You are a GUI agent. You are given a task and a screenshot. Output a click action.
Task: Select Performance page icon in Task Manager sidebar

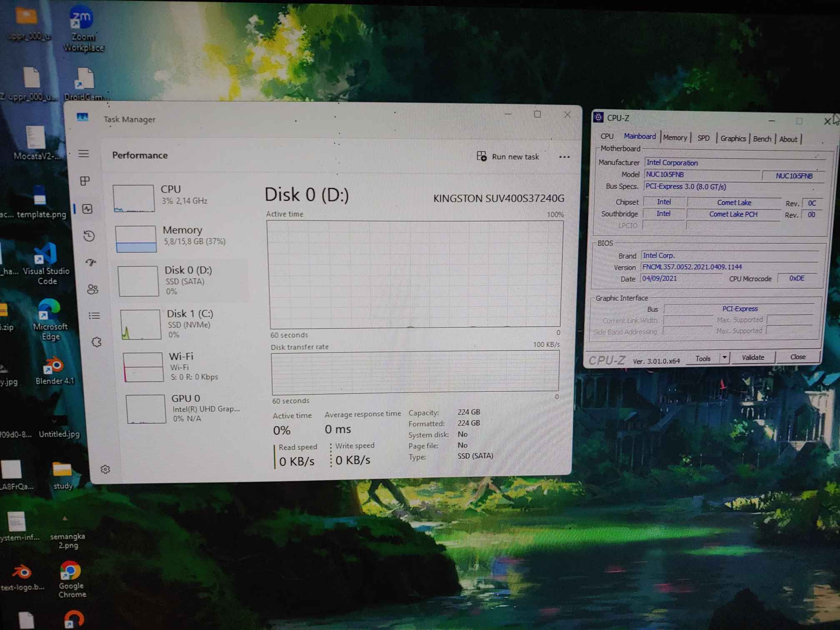(x=87, y=209)
